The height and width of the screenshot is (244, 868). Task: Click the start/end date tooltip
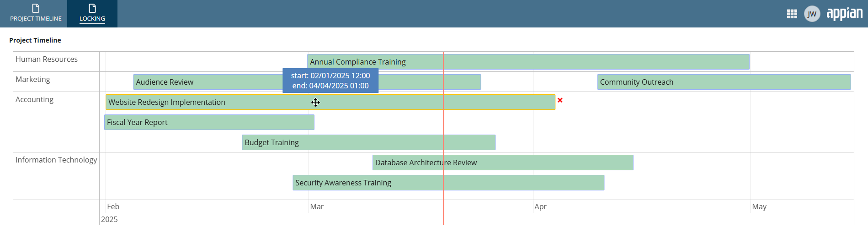pyautogui.click(x=330, y=81)
